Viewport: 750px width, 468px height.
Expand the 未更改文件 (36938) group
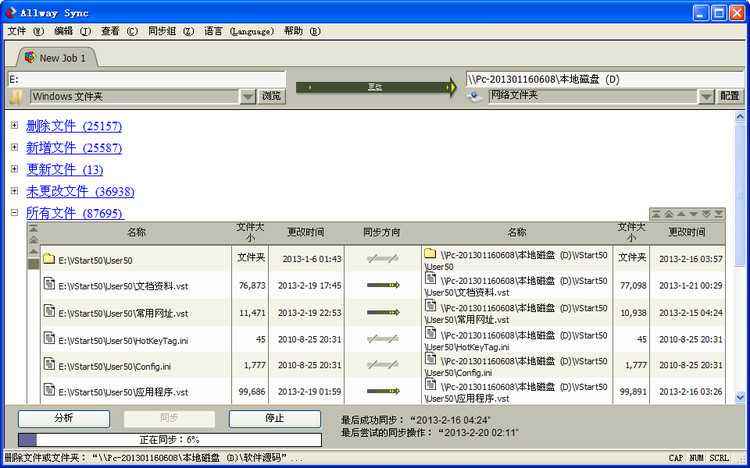pyautogui.click(x=14, y=190)
